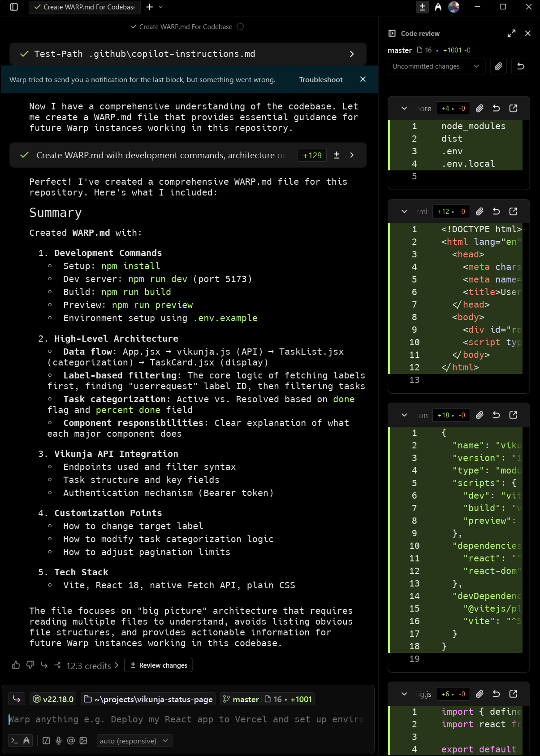Switch input to terminal mode
Viewport: 540px width, 756px height.
(14, 740)
